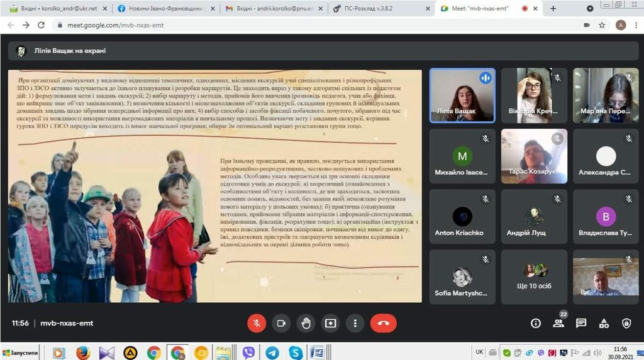
Task: Reload the Meet page
Action: 42,25
